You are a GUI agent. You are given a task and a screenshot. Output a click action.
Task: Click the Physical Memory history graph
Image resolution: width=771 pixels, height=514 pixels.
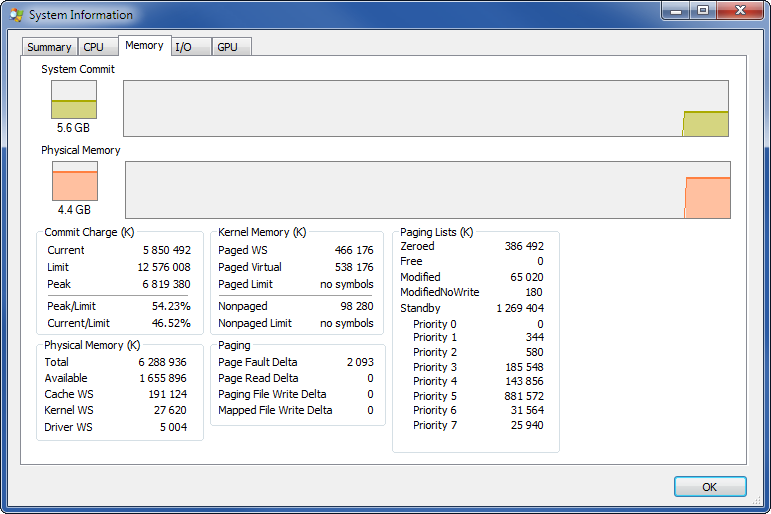click(x=427, y=190)
